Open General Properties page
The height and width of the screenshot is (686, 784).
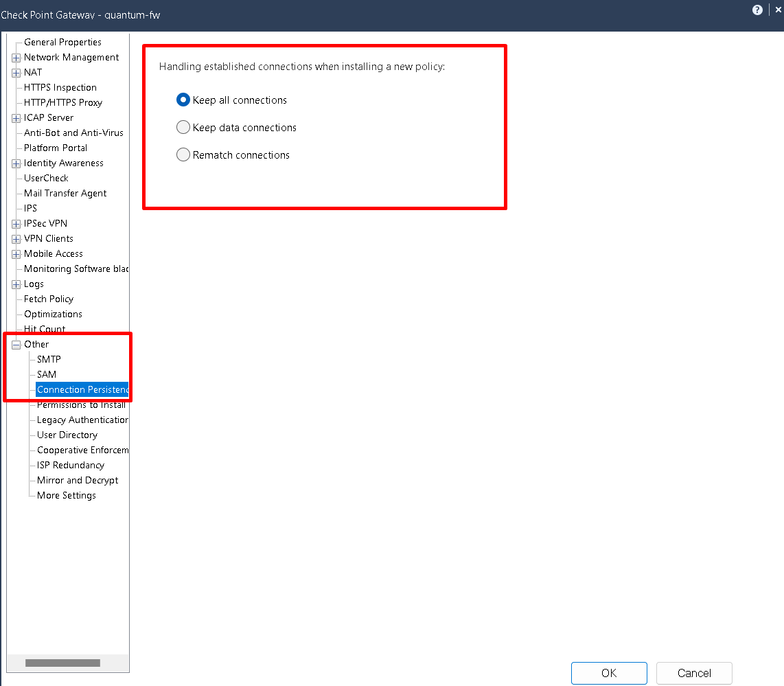click(62, 42)
